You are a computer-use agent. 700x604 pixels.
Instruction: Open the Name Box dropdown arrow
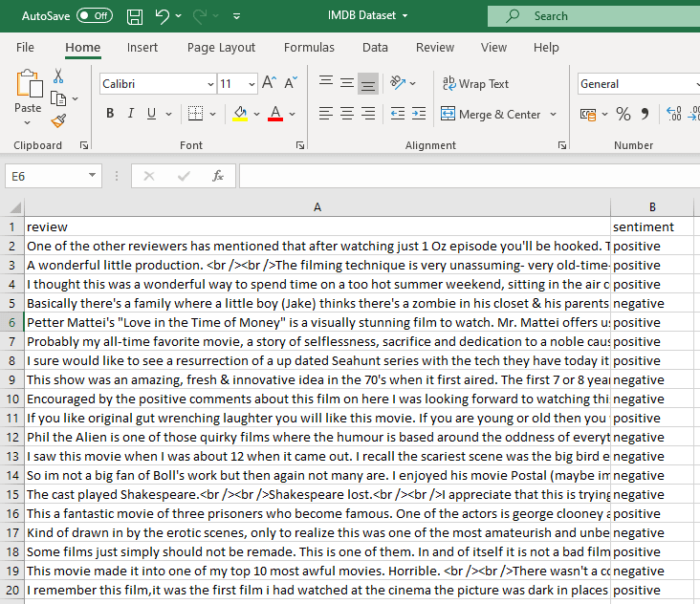[x=92, y=175]
